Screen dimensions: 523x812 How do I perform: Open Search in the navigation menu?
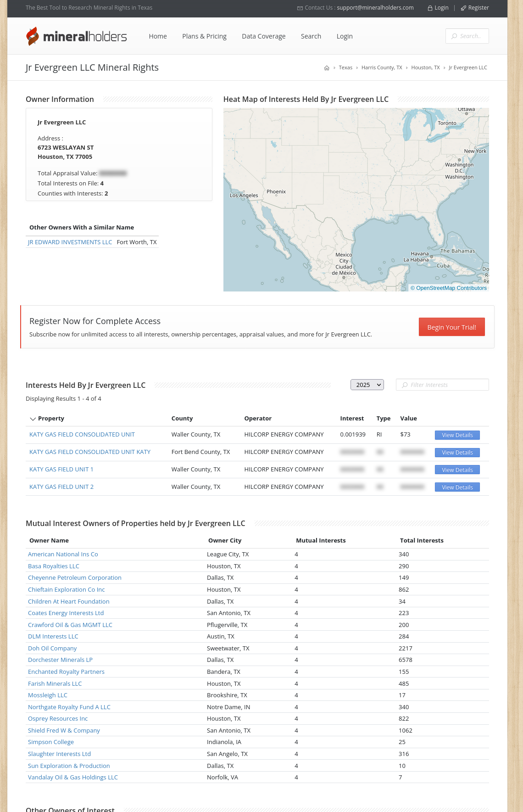tap(311, 36)
